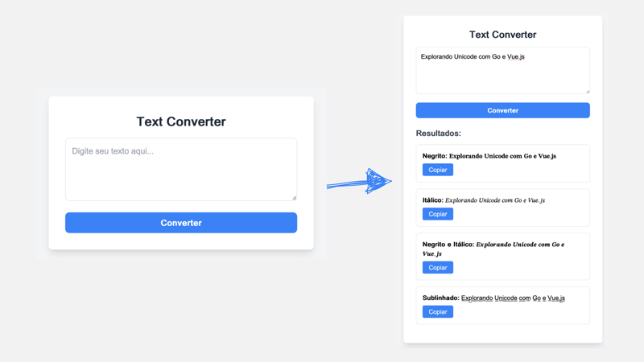The height and width of the screenshot is (362, 644).
Task: Click inside the textarea containing "Explorando Unicode"
Action: (x=502, y=74)
